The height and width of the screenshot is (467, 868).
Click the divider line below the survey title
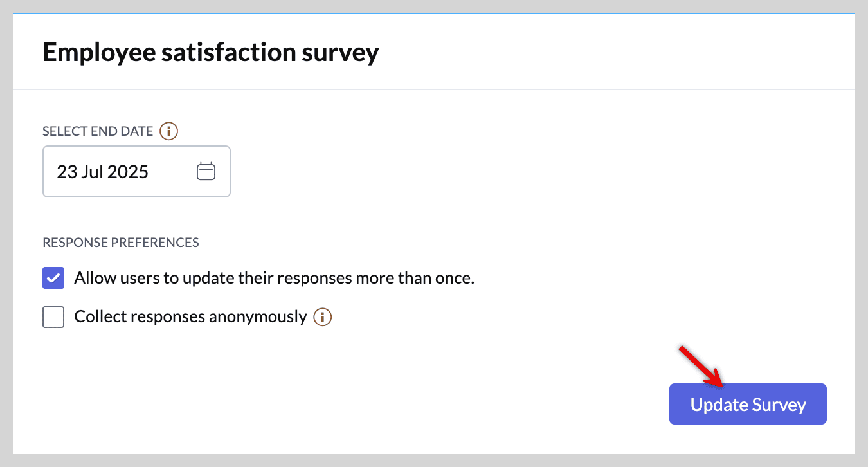pos(434,89)
